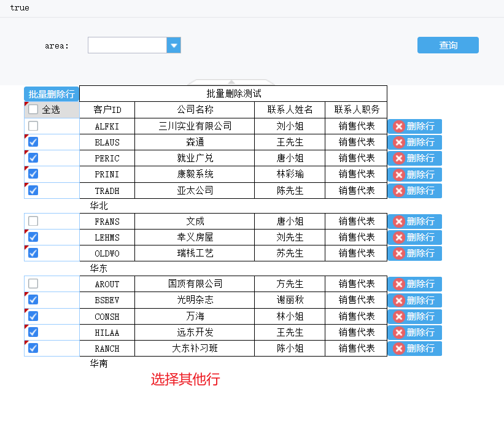Check the checkbox for ALFKI row
The width and height of the screenshot is (504, 448).
point(33,126)
